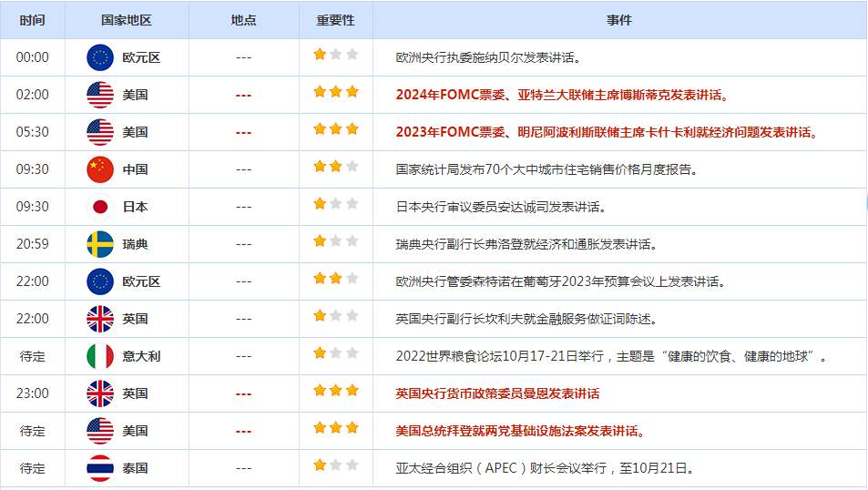868x490 pixels.
Task: Click the 欧洲央行管委森特诺 event text
Action: (x=561, y=281)
